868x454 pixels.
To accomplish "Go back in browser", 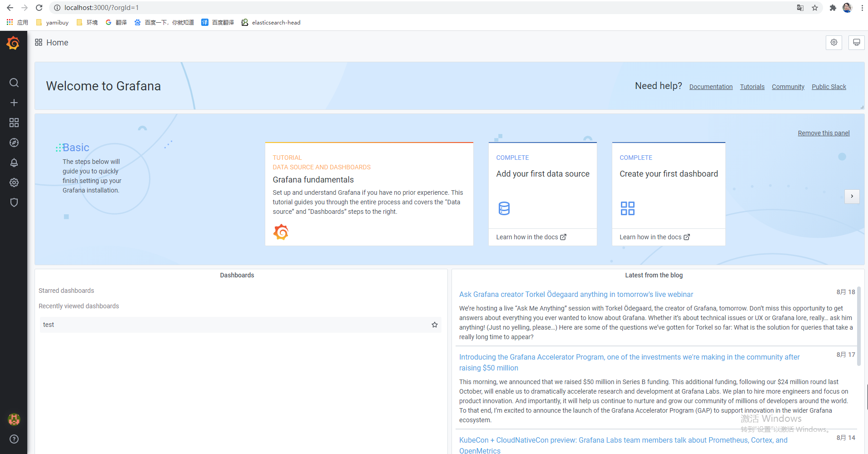I will point(10,8).
